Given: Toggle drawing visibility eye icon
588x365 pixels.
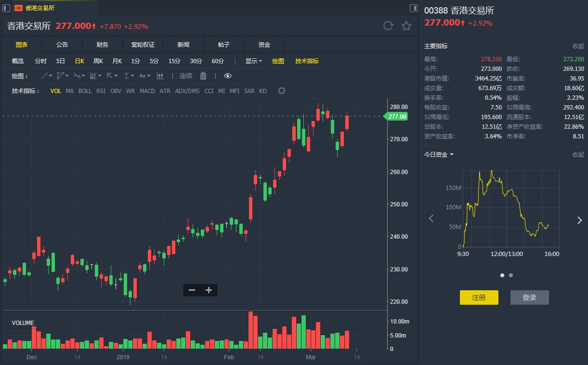Looking at the screenshot, I should (228, 76).
